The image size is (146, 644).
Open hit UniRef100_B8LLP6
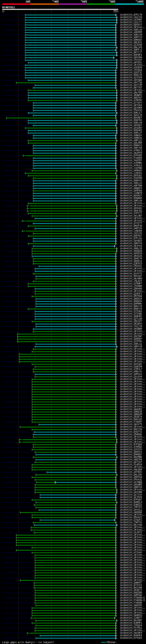click(131, 48)
